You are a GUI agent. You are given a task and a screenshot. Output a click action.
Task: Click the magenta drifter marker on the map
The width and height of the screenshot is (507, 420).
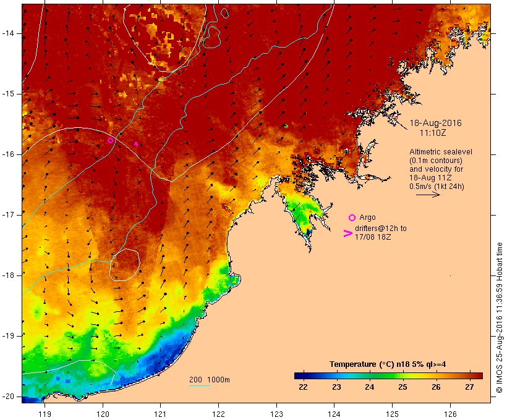pyautogui.click(x=136, y=143)
